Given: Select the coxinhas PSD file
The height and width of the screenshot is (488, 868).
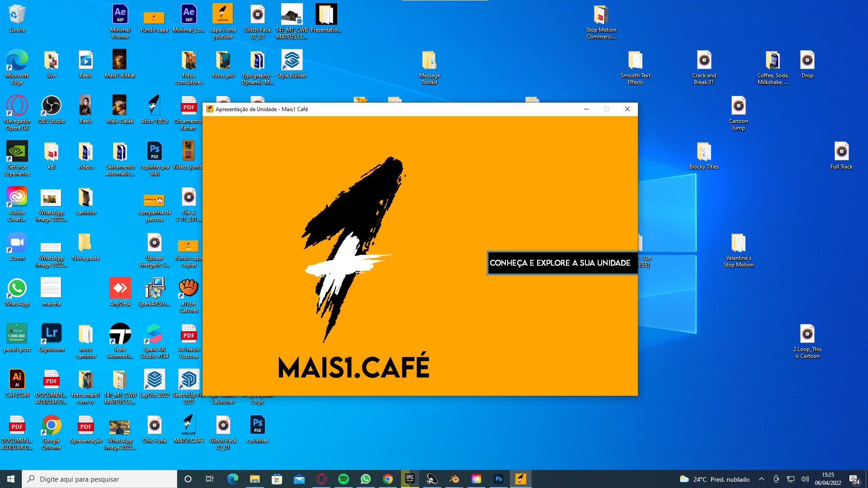Looking at the screenshot, I should coord(258,429).
